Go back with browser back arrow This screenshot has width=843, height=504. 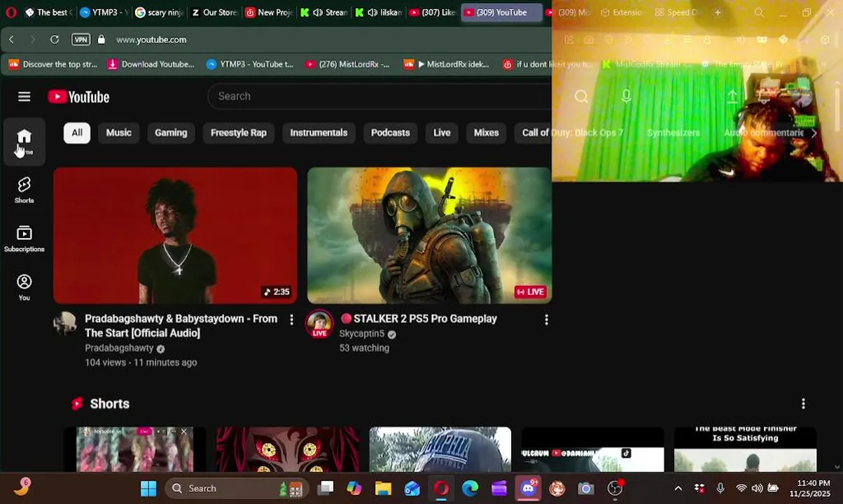pos(11,40)
